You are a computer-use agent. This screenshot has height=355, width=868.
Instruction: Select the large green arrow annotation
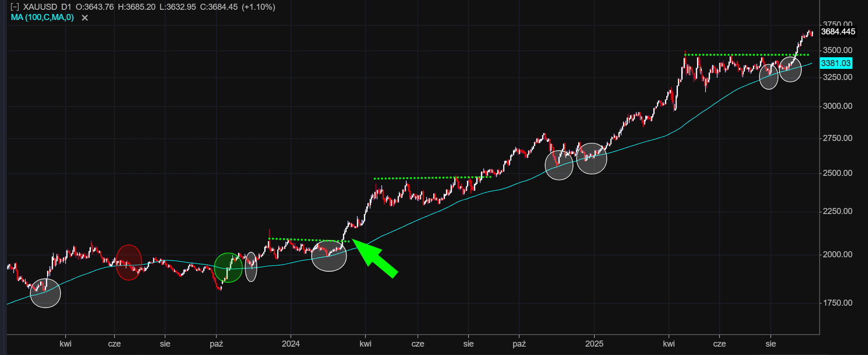(376, 258)
